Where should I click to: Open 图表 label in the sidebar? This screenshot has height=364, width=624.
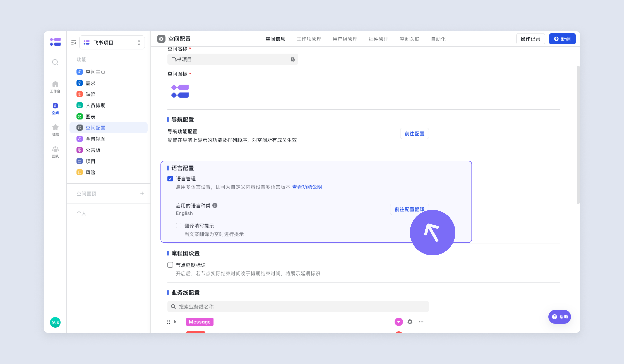coord(90,116)
